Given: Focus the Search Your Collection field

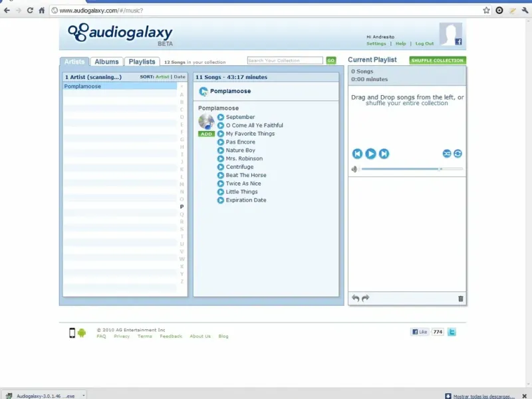Looking at the screenshot, I should pyautogui.click(x=285, y=61).
